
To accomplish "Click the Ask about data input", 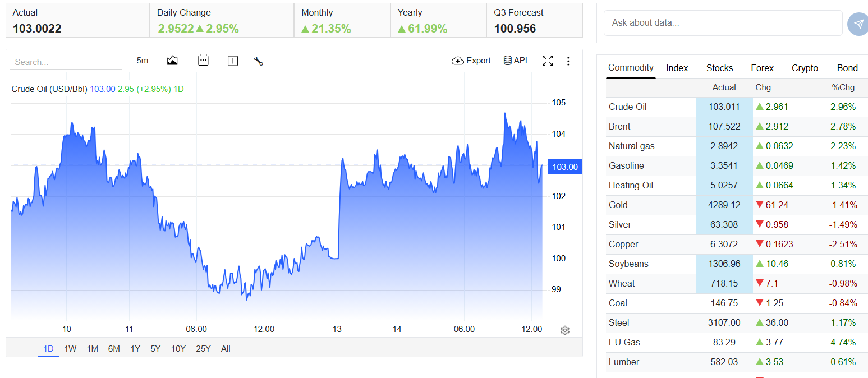I will pyautogui.click(x=723, y=23).
